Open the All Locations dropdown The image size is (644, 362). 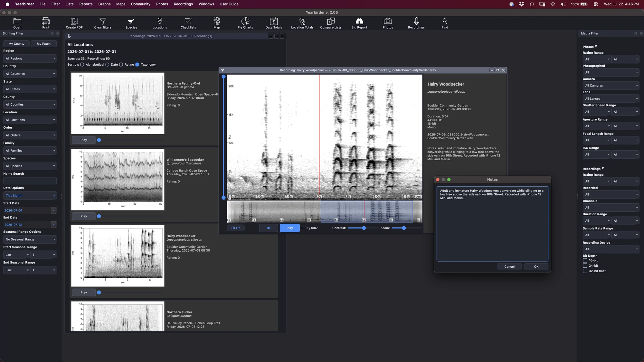(x=30, y=120)
